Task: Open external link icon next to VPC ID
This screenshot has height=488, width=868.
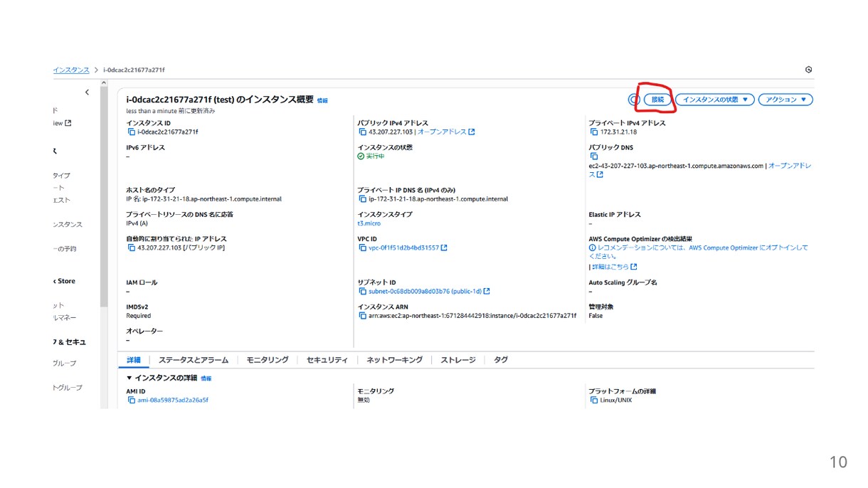Action: tap(444, 248)
